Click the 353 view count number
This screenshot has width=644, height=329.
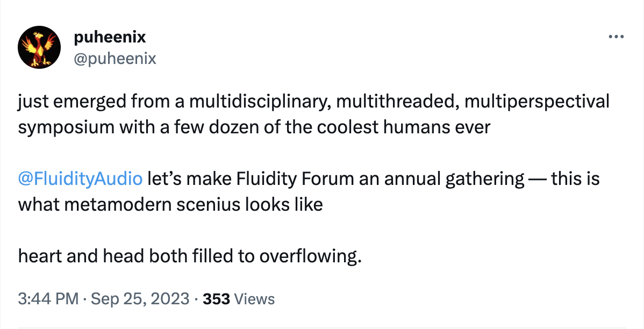click(217, 299)
